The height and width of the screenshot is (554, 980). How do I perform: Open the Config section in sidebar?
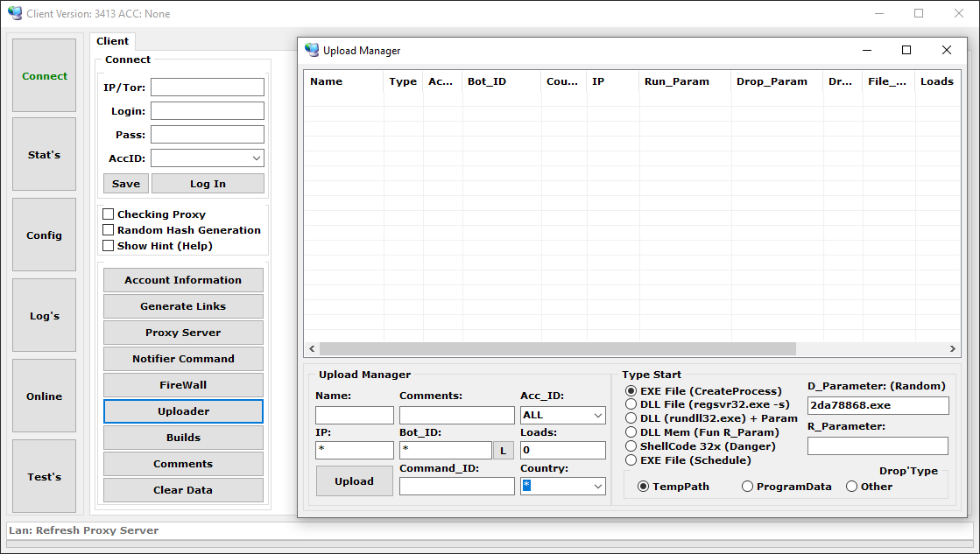point(45,235)
